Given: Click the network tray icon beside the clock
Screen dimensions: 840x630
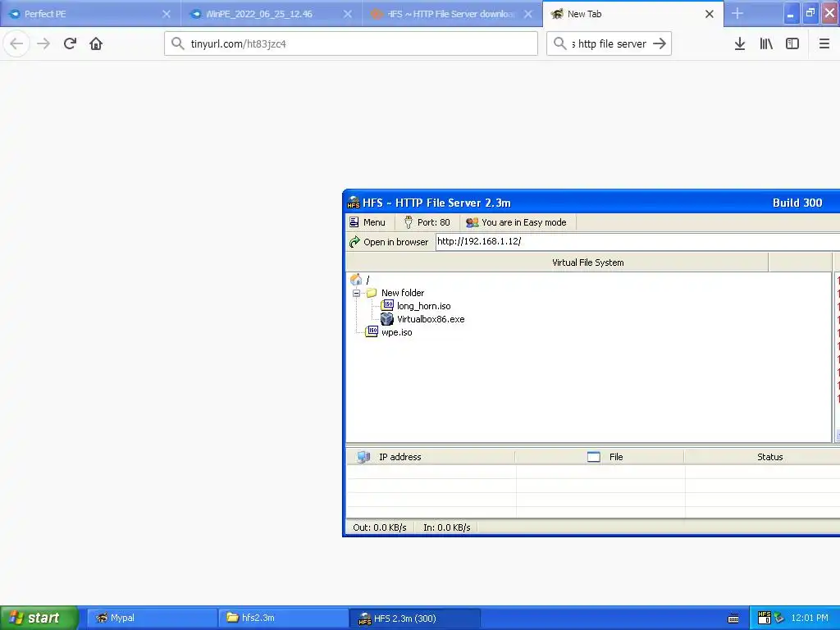Looking at the screenshot, I should point(779,618).
